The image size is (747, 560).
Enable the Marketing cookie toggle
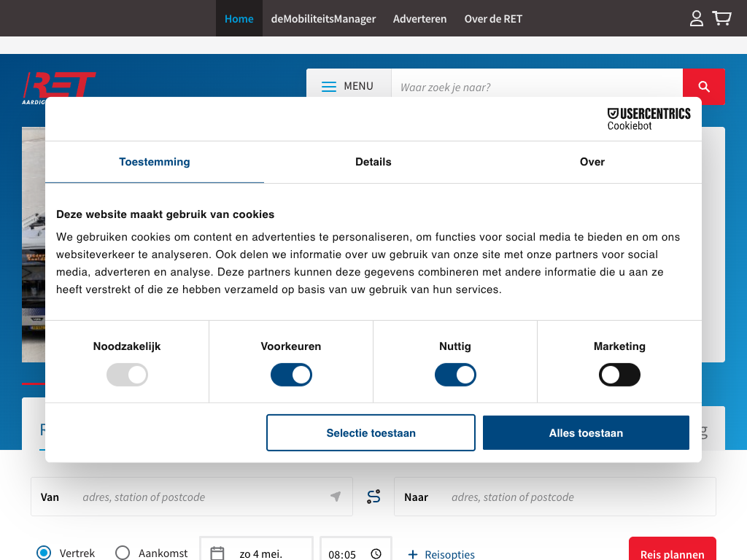tap(619, 376)
